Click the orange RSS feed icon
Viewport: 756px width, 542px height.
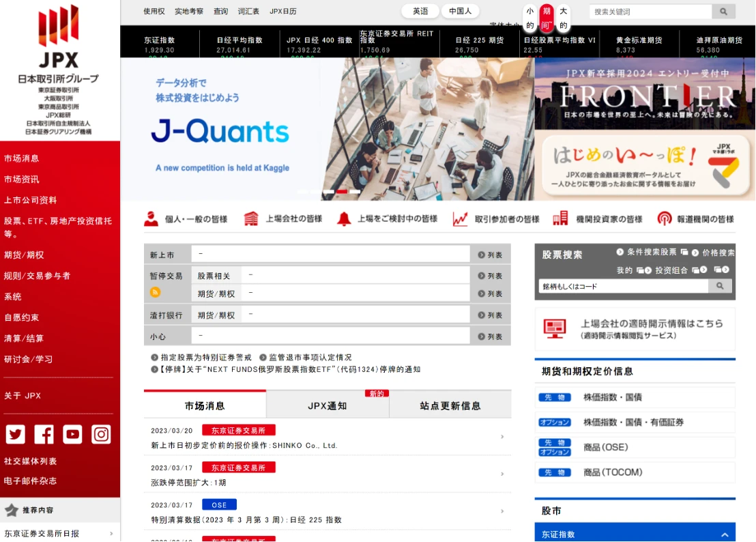click(x=155, y=292)
